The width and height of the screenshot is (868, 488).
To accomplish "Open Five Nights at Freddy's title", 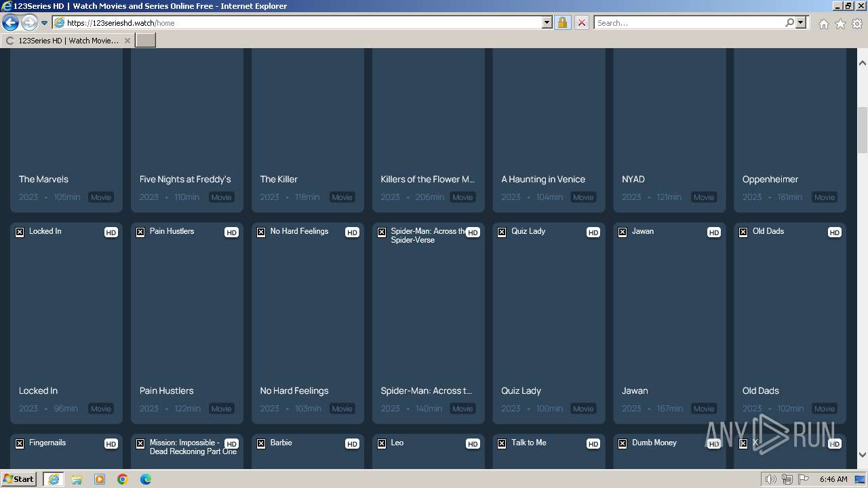I will pyautogui.click(x=185, y=180).
